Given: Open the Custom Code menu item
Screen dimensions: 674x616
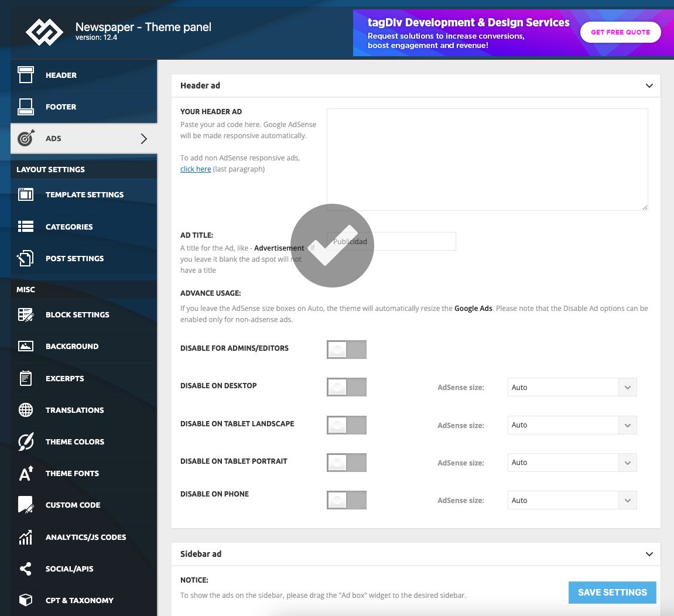Looking at the screenshot, I should 84,505.
